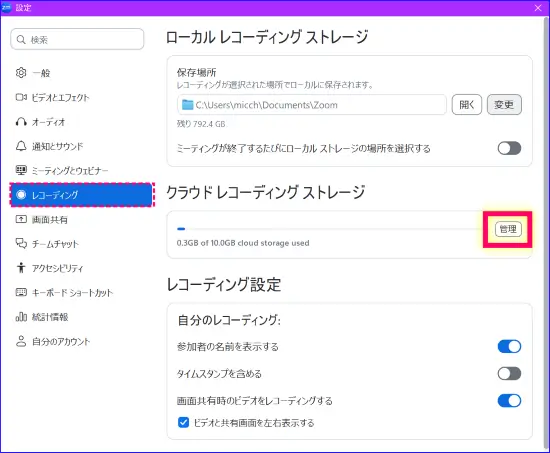Screen dimensions: 550x453
Task: Click the General settings gear icon
Action: tap(21, 73)
